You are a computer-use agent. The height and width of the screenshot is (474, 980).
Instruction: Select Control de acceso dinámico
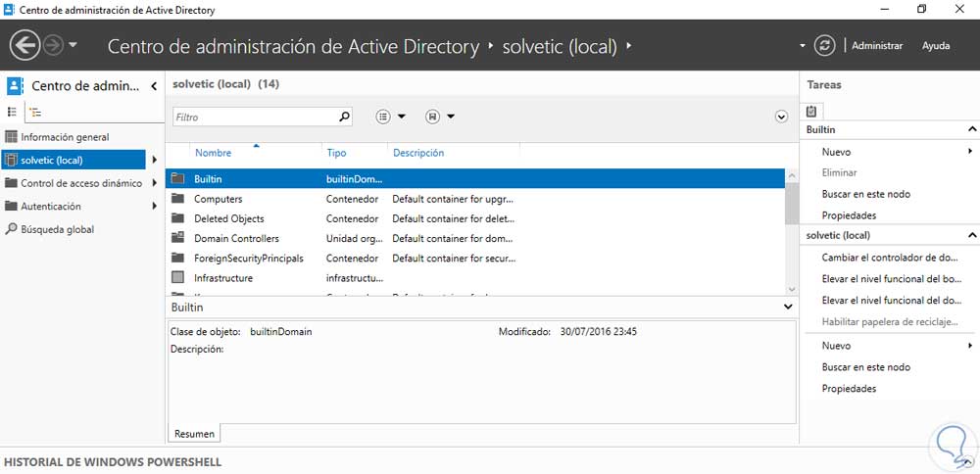[x=81, y=183]
